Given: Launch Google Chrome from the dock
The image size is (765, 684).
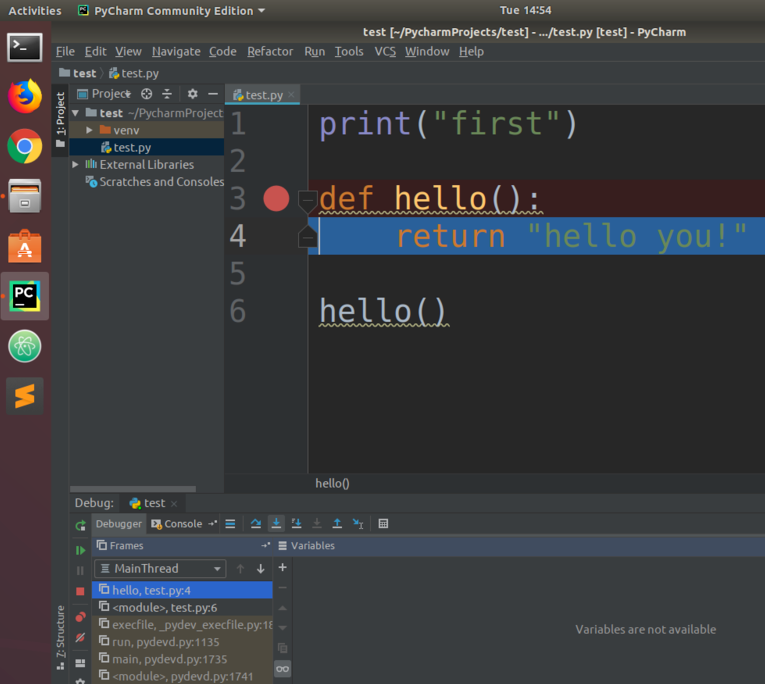Looking at the screenshot, I should 24,146.
